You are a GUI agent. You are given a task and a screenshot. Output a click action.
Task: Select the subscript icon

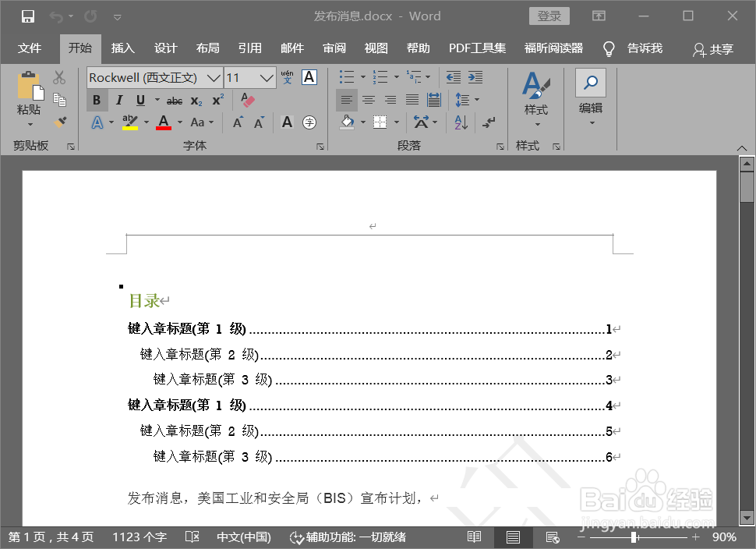[196, 100]
